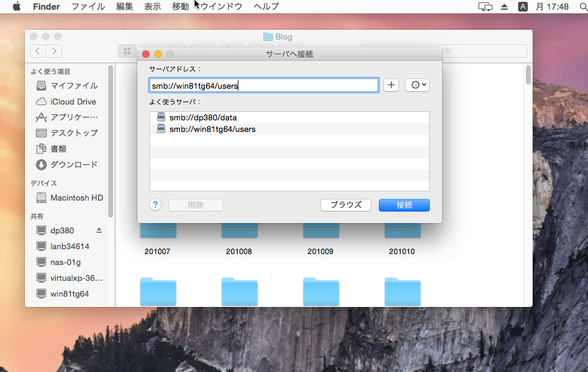Image resolution: width=588 pixels, height=372 pixels.
Task: Open the ファイル menu
Action: tap(89, 7)
